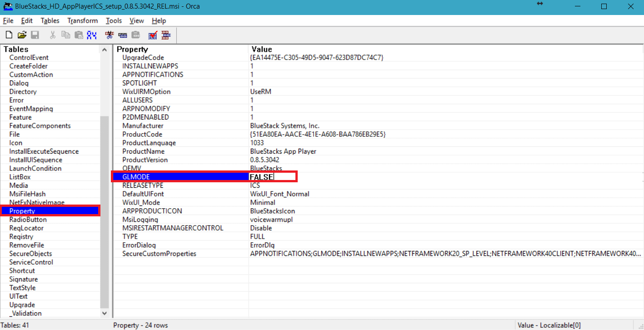The image size is (644, 330).
Task: Open the Tables menu
Action: click(50, 20)
